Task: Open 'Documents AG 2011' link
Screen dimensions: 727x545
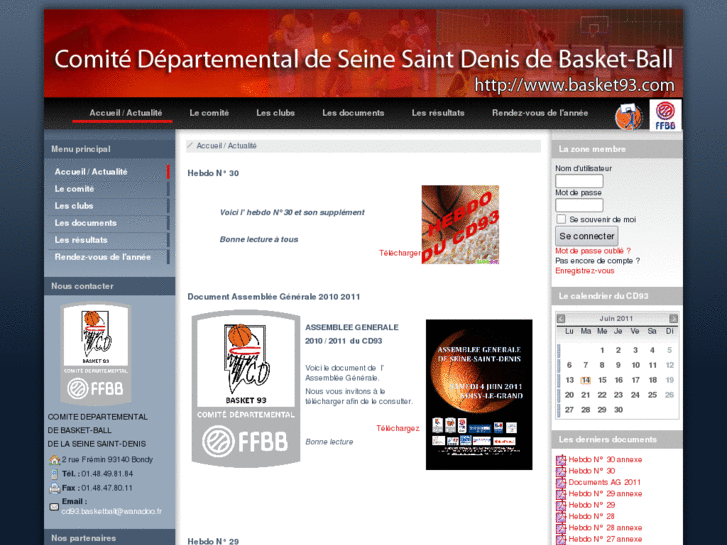Action: point(605,482)
